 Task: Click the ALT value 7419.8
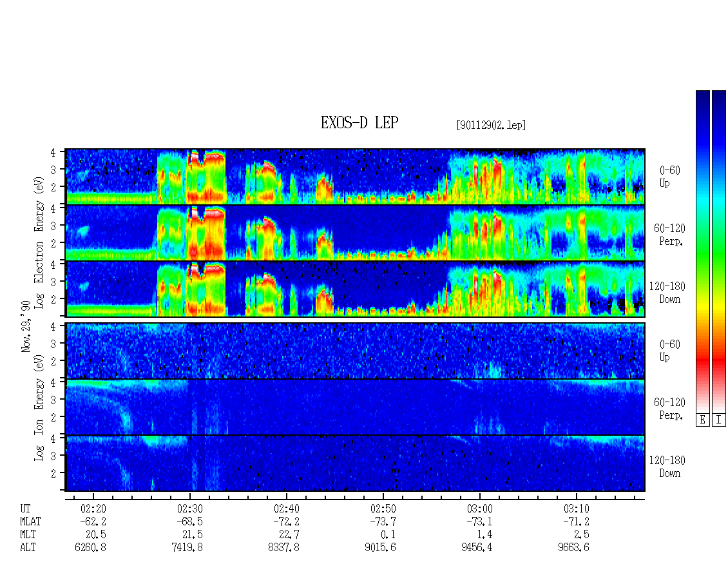coord(187,548)
